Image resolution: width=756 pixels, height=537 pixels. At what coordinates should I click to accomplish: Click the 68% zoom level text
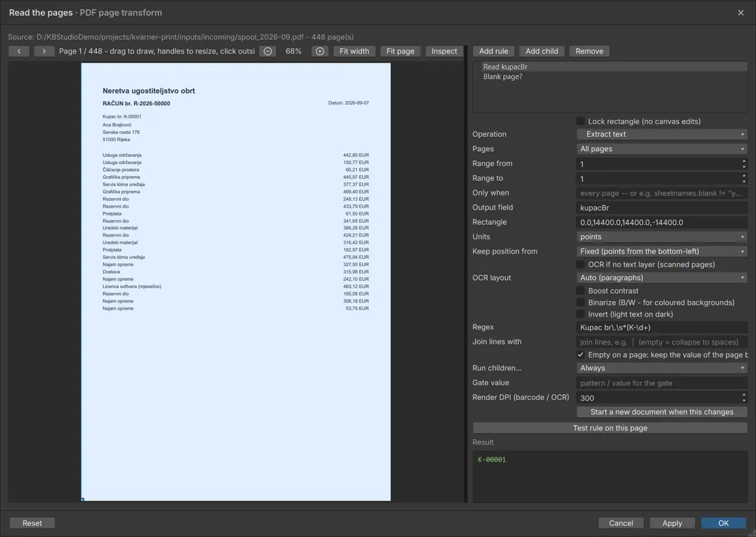click(x=293, y=51)
